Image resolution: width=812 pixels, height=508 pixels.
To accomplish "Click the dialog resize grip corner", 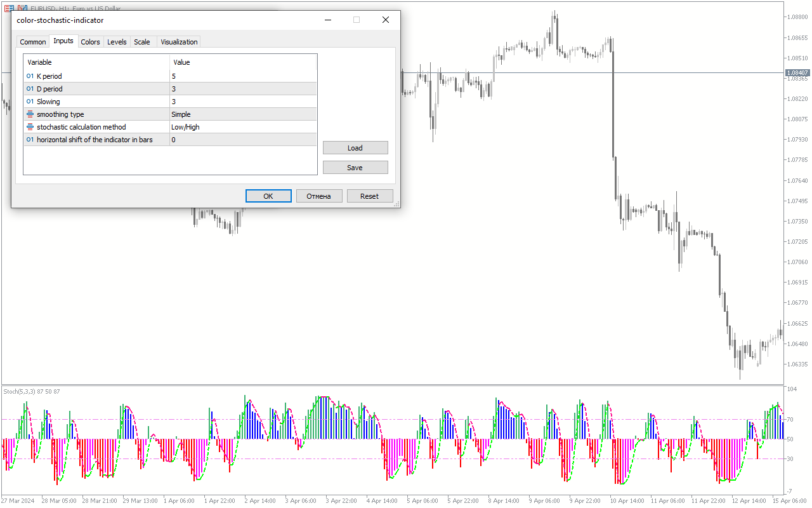I will pyautogui.click(x=396, y=204).
